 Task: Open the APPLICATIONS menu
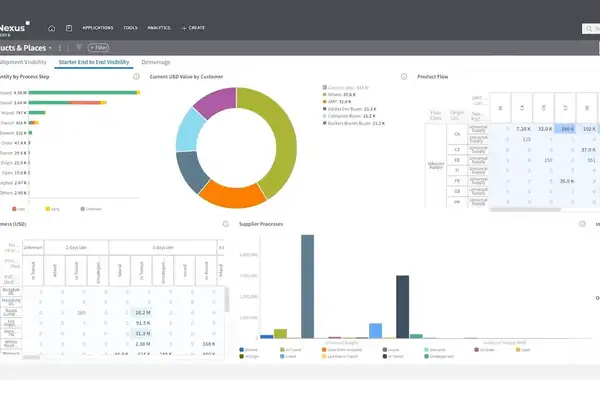[98, 28]
